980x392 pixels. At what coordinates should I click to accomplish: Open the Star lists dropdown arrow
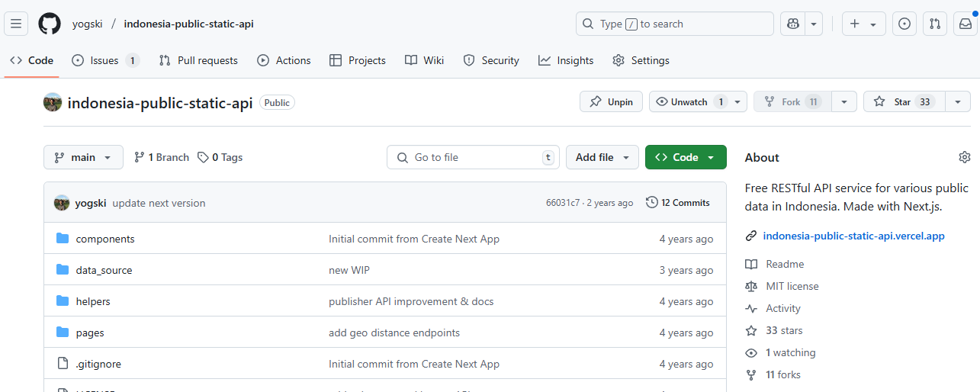pyautogui.click(x=958, y=101)
